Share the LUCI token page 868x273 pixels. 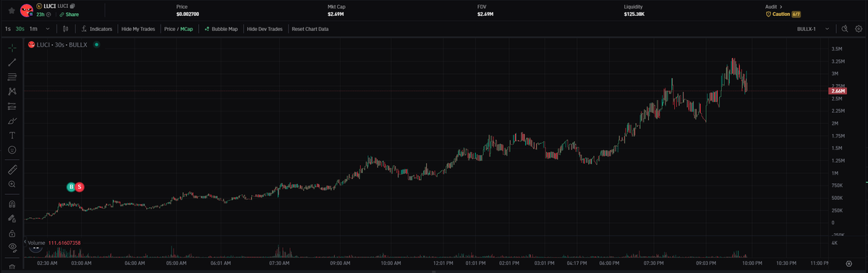coord(69,14)
